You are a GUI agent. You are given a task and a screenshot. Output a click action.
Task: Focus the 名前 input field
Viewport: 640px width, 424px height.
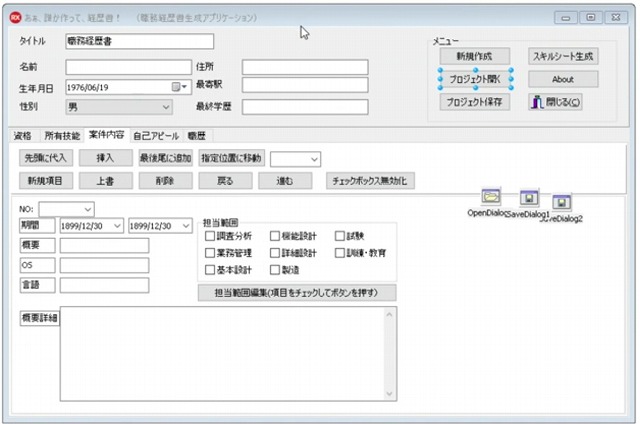(129, 67)
